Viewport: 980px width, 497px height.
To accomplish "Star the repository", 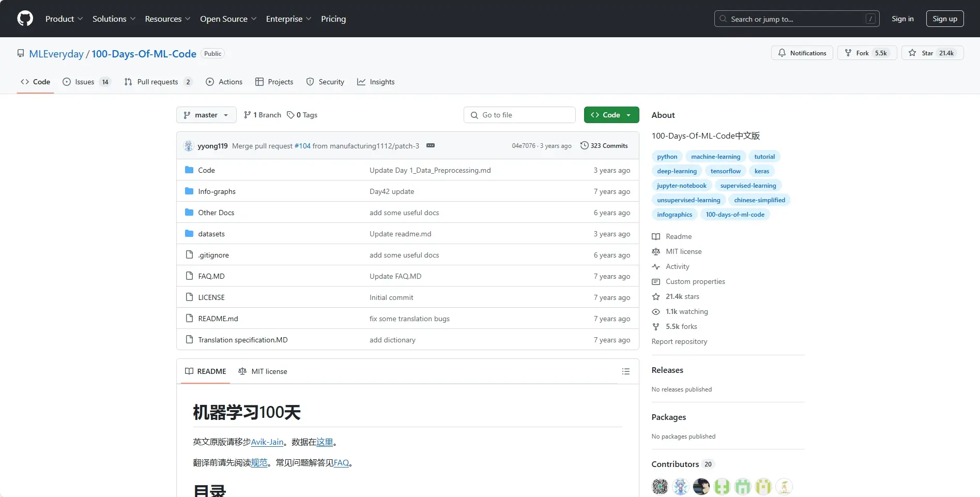I will [x=922, y=53].
